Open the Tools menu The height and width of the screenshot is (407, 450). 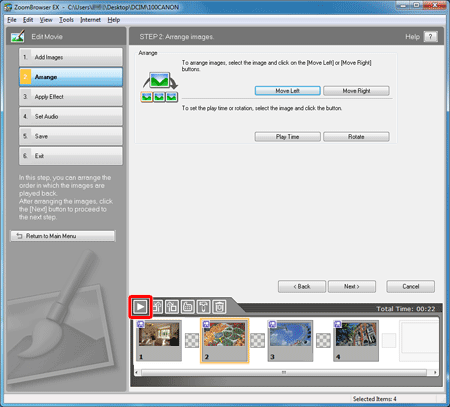(x=66, y=20)
